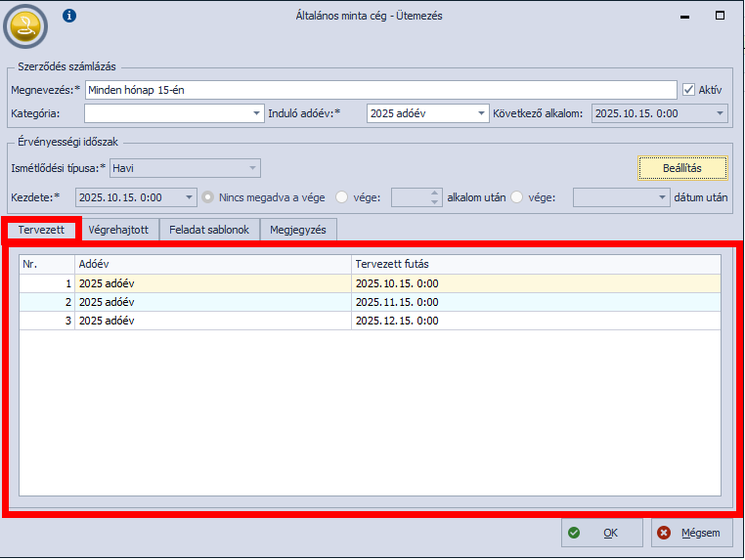
Task: Click into the Megnevezés text field
Action: pyautogui.click(x=380, y=90)
